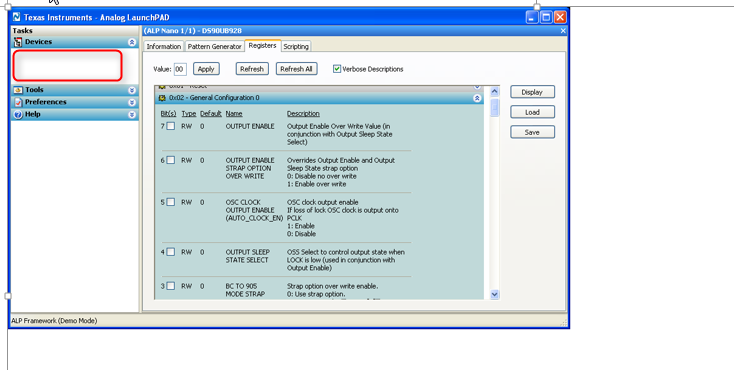This screenshot has width=734, height=370.
Task: Click the '0x02 - General Configuration 0' title
Action: tap(214, 98)
